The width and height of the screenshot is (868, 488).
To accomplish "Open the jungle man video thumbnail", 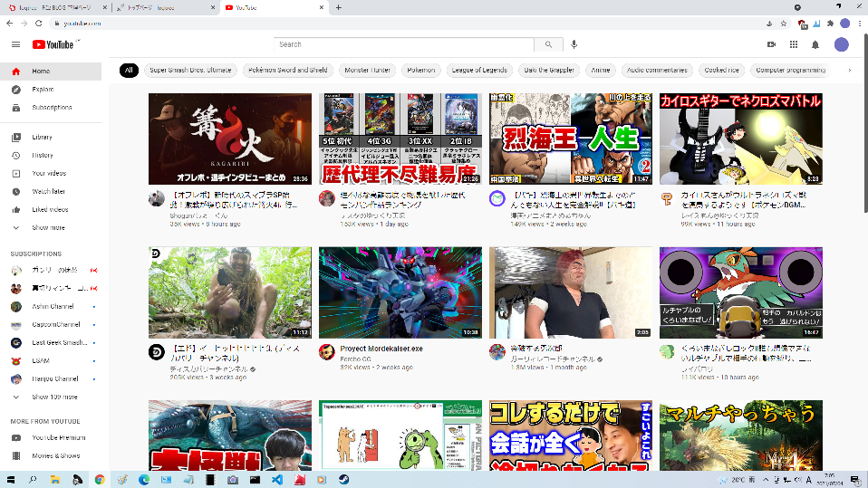I will [x=230, y=292].
